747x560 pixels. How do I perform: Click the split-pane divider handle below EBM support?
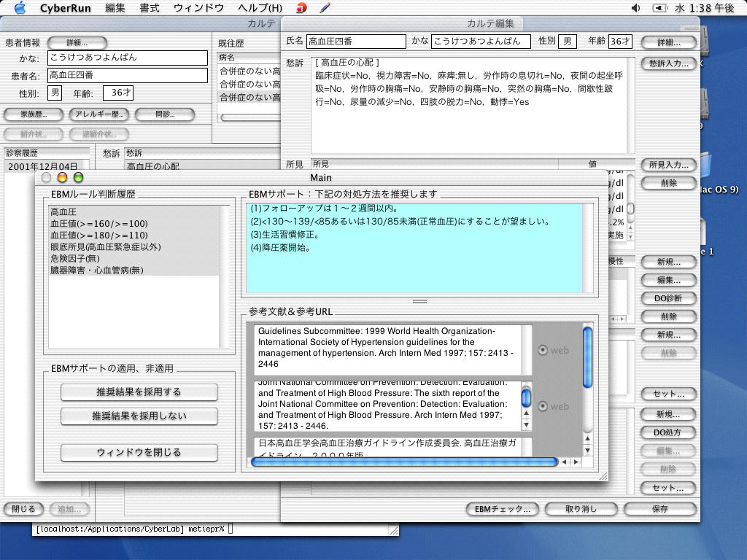[419, 301]
